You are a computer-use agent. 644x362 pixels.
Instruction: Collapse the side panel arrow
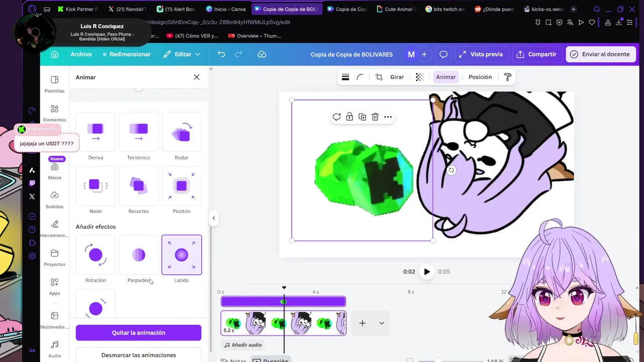[x=213, y=218]
